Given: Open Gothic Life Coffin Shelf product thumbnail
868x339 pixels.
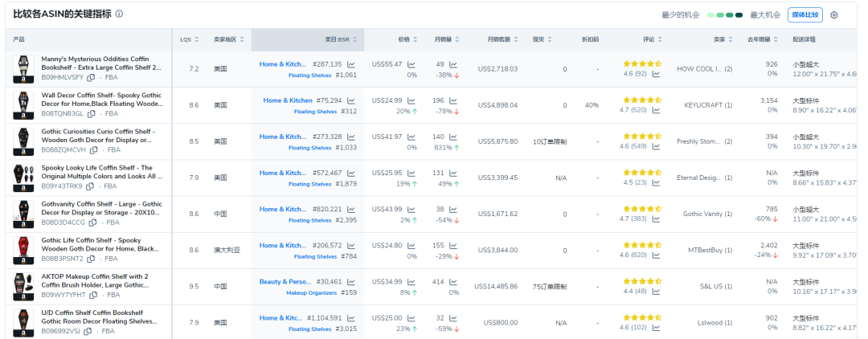Looking at the screenshot, I should (x=23, y=251).
